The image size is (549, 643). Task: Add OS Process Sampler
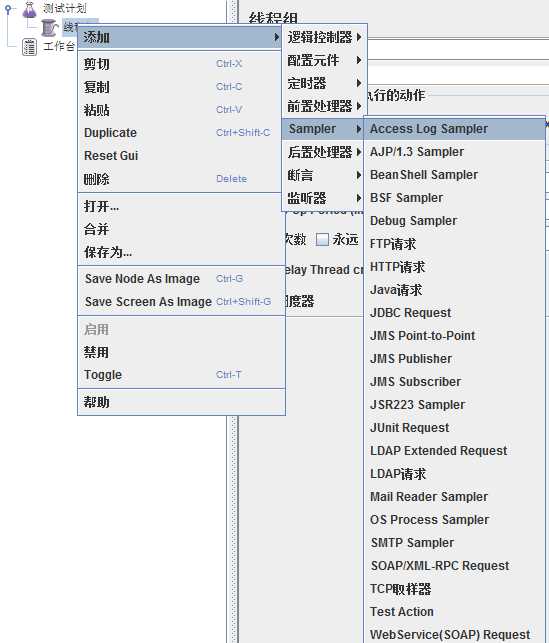pyautogui.click(x=454, y=520)
